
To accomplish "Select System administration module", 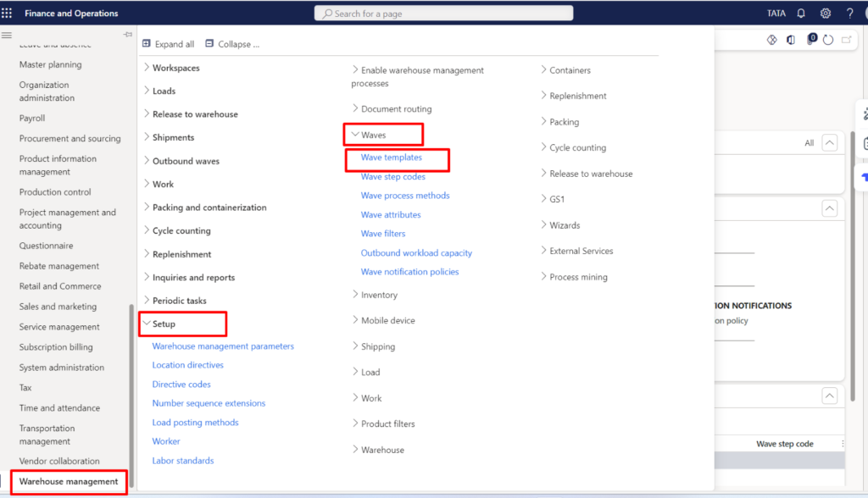I will tap(61, 368).
